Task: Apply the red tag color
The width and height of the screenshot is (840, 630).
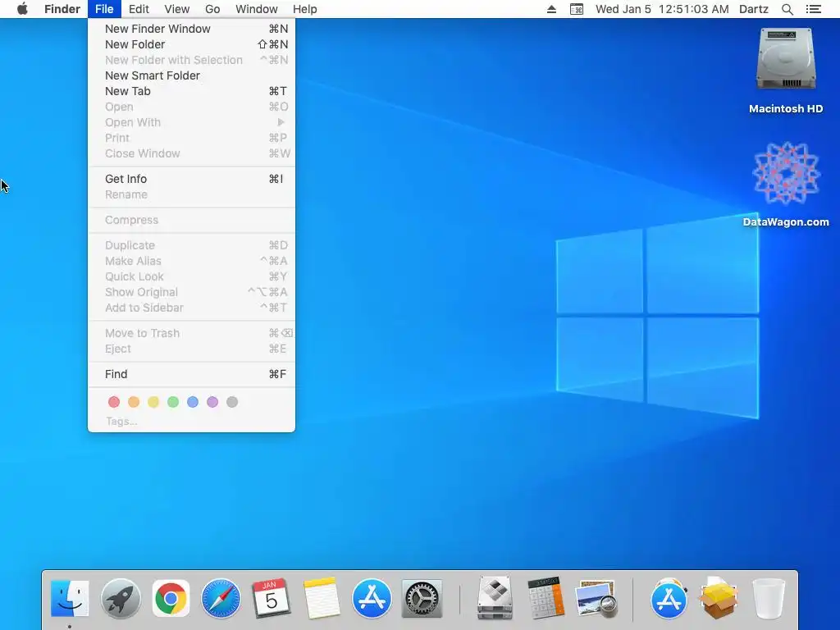Action: point(114,402)
